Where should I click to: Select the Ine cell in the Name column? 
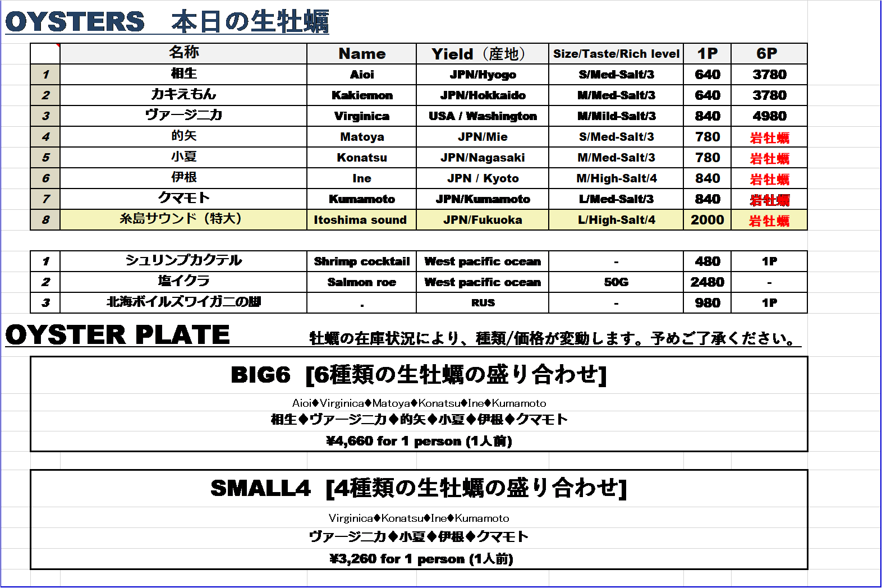pyautogui.click(x=362, y=178)
